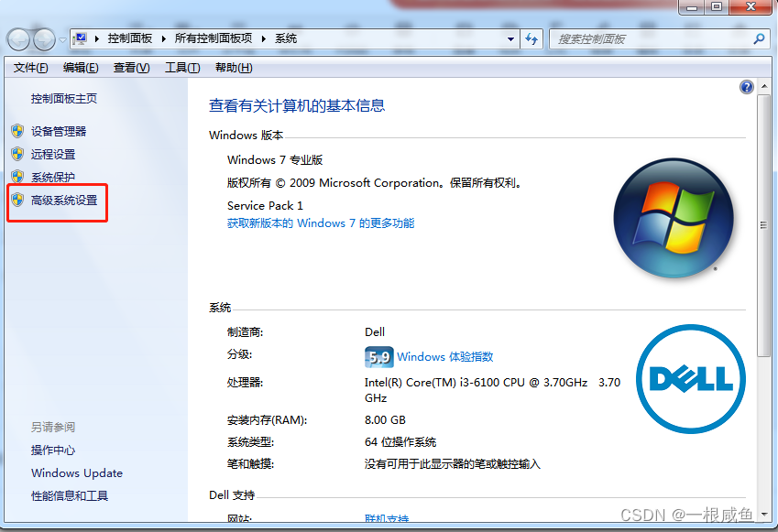
Task: Select 所有控制面板项 in the address breadcrumb
Action: tap(214, 38)
